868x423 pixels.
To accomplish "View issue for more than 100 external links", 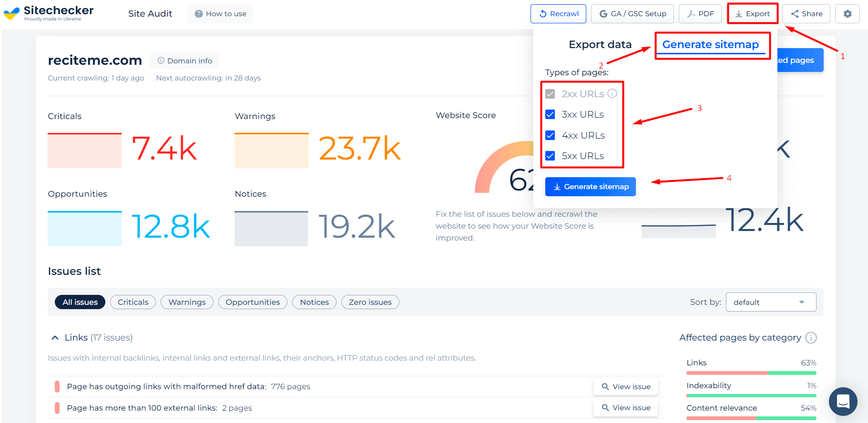I will [625, 408].
